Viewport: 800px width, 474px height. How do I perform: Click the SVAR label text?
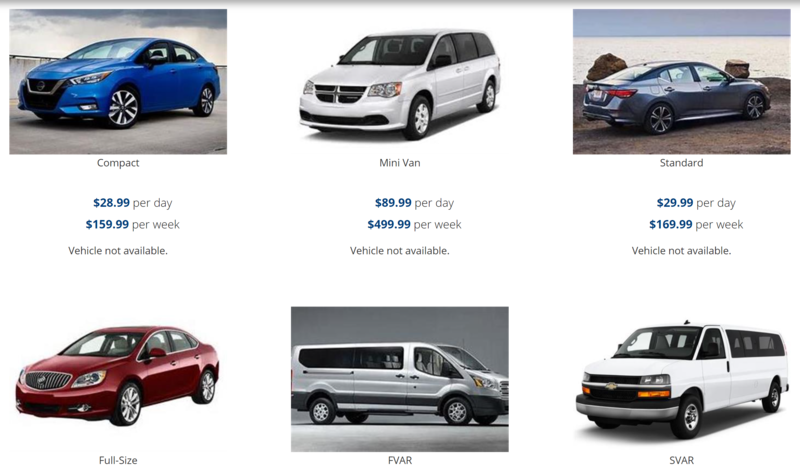[x=681, y=460]
